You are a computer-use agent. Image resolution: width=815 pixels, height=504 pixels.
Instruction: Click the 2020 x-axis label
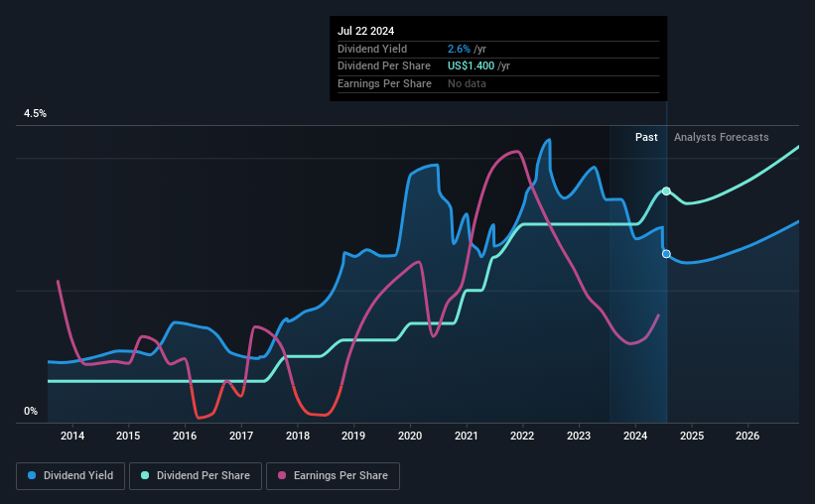410,436
